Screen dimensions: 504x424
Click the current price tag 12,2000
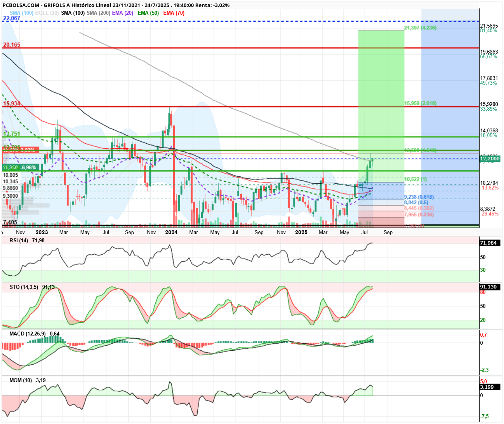tap(490, 158)
